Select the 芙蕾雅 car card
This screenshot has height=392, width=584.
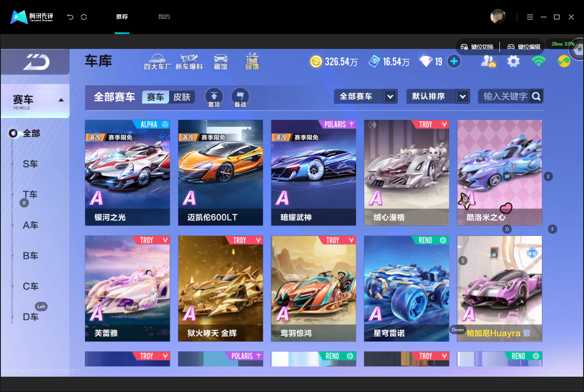tap(128, 289)
